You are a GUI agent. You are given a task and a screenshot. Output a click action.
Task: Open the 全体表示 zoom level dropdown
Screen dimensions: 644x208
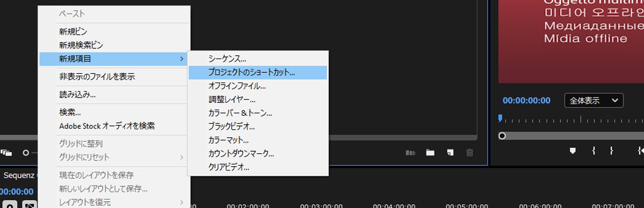coord(594,100)
